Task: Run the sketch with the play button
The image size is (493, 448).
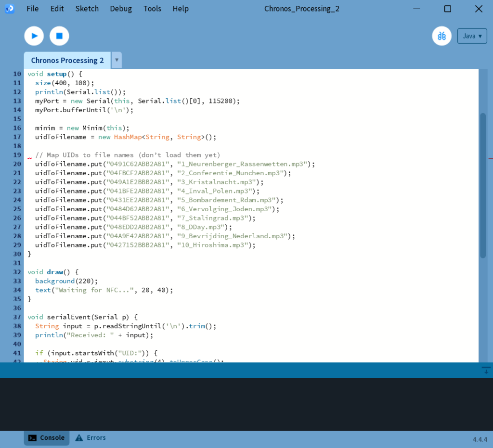Action: (x=34, y=36)
